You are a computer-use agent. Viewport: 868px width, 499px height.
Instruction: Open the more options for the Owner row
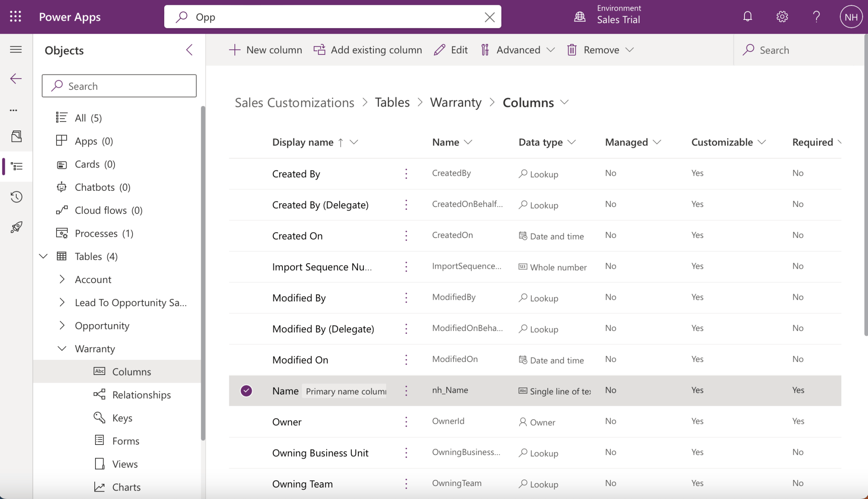(406, 422)
